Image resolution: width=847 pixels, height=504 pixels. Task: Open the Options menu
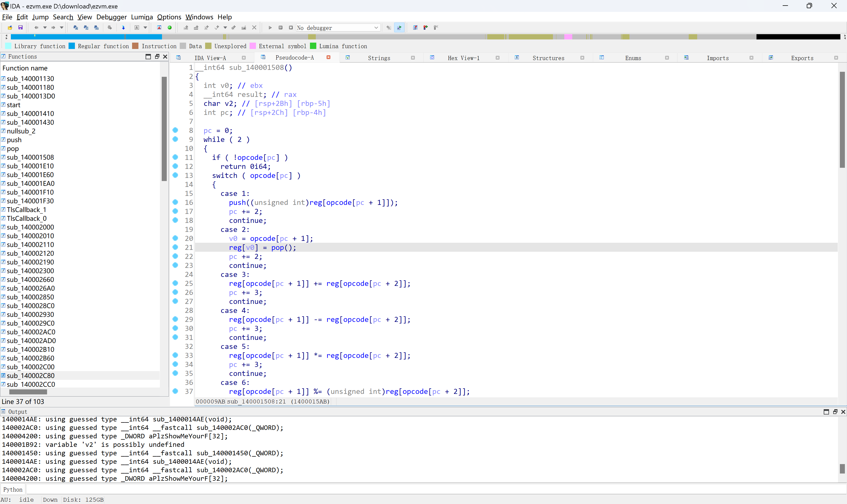[169, 17]
